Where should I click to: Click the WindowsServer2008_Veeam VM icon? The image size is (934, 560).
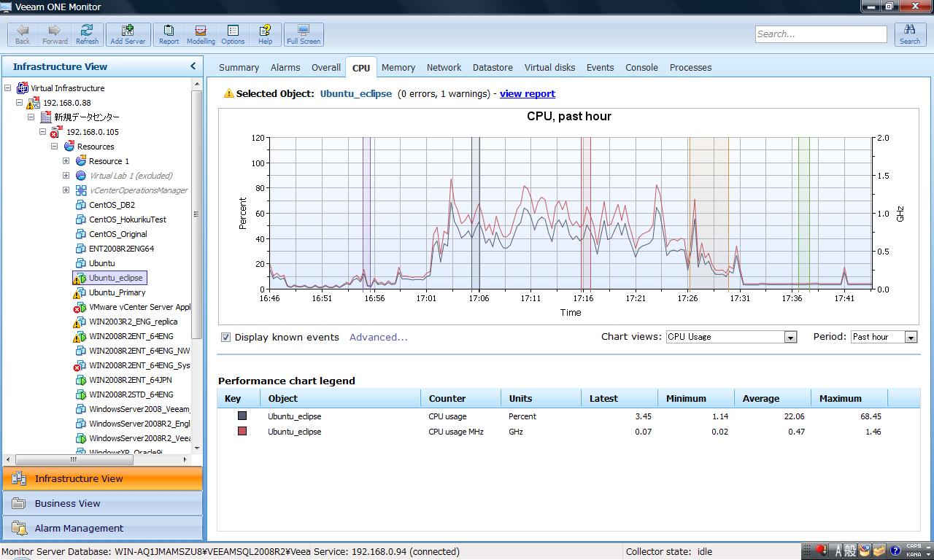[81, 409]
